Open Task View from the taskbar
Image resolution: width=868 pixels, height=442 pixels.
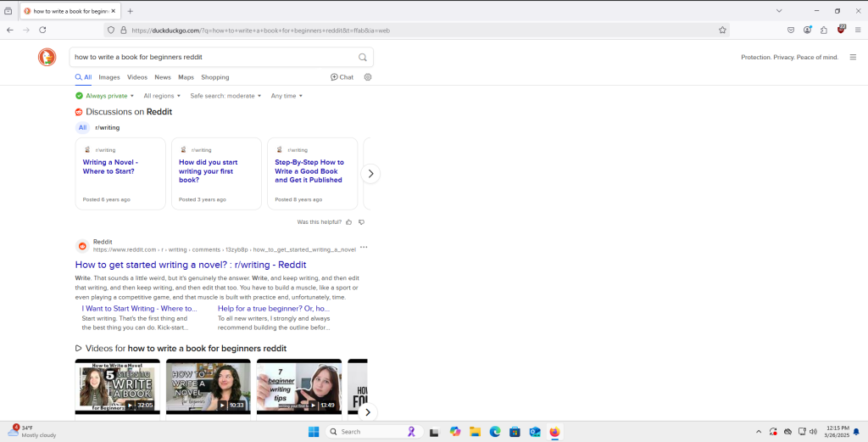coord(435,432)
